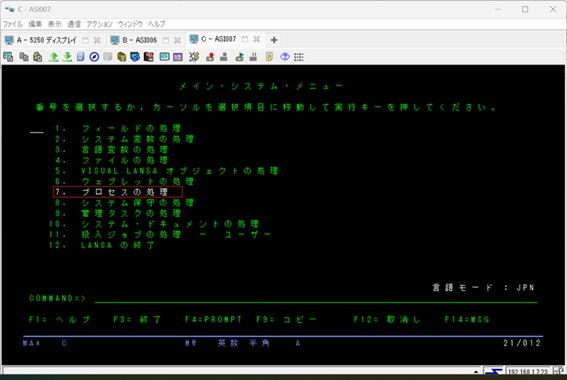Click the green download receive-file icon
This screenshot has width=567, height=380.
(x=67, y=57)
